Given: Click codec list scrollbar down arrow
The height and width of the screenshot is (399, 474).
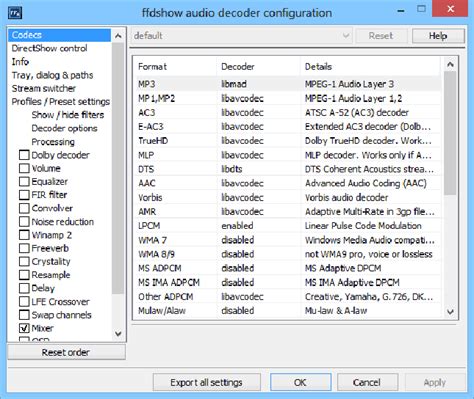Looking at the screenshot, I should pos(450,312).
